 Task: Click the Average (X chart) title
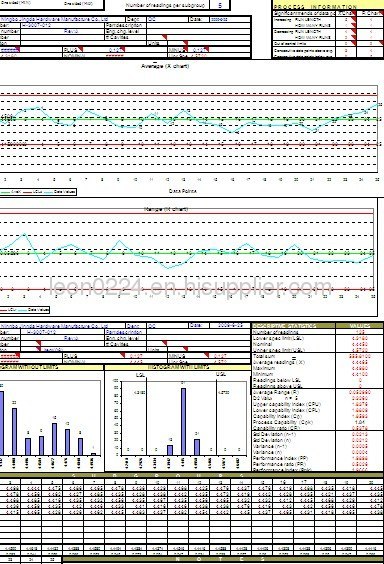point(165,66)
